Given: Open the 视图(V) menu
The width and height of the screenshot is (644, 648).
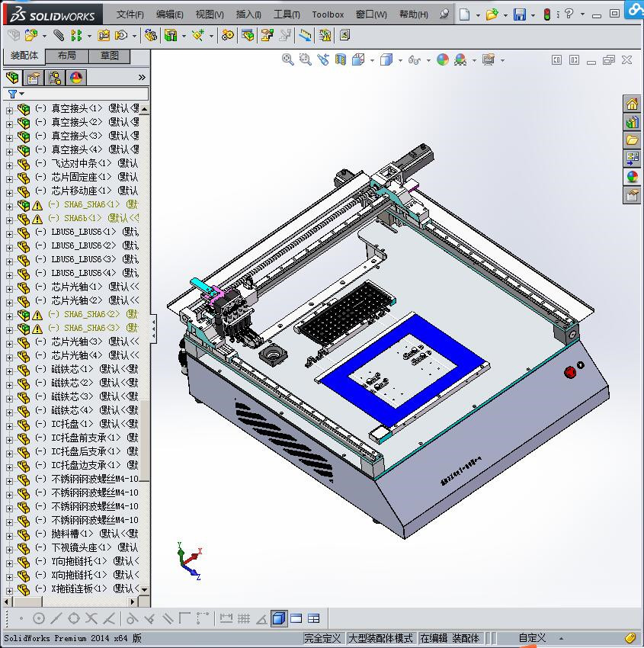Looking at the screenshot, I should click(x=210, y=14).
